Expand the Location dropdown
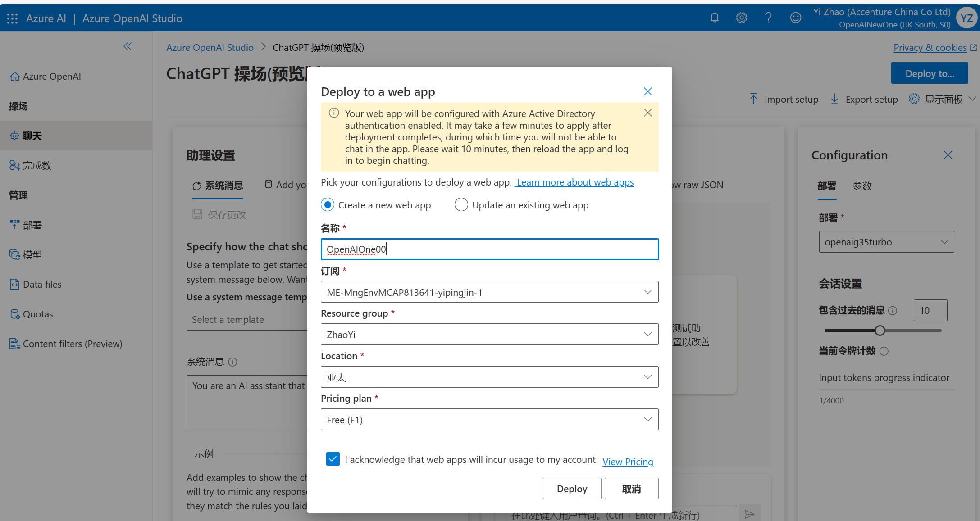Image resolution: width=980 pixels, height=521 pixels. coord(490,377)
